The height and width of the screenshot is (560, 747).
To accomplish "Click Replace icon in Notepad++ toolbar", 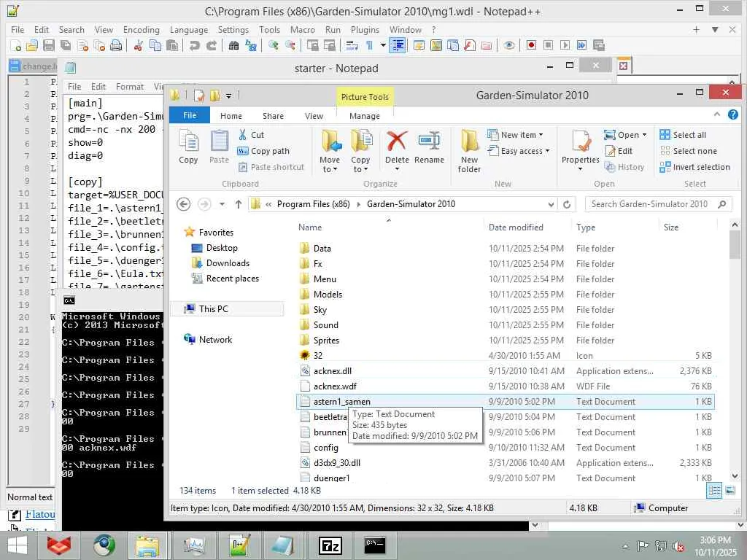I will coord(251,45).
